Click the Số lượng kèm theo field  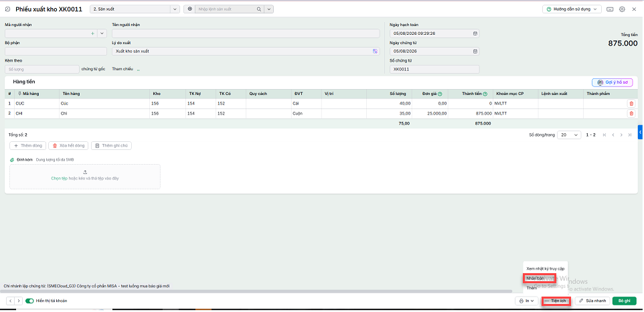pos(42,70)
